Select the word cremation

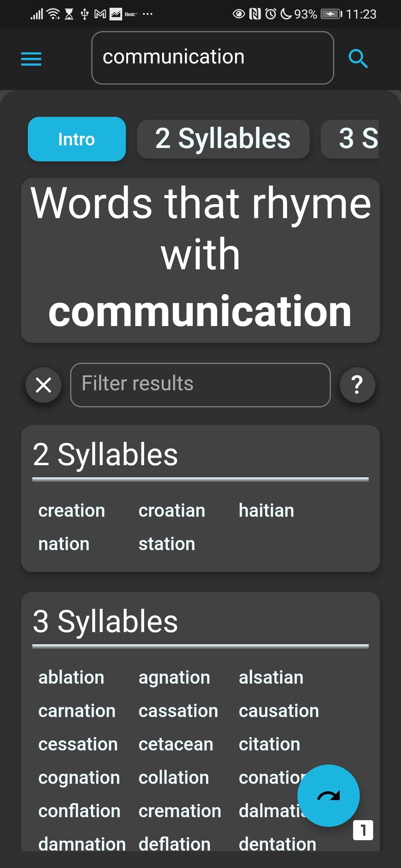click(180, 811)
